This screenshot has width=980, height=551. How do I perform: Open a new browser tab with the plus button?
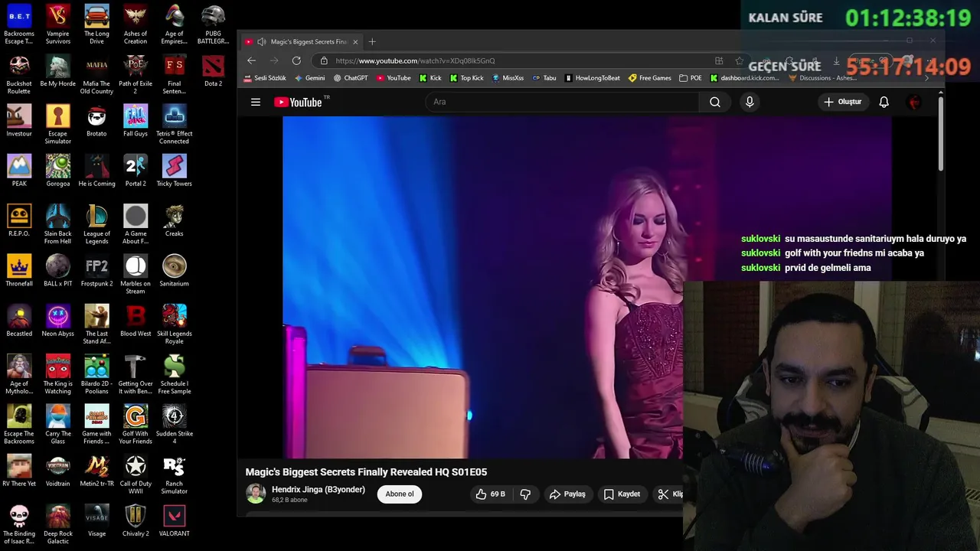372,42
